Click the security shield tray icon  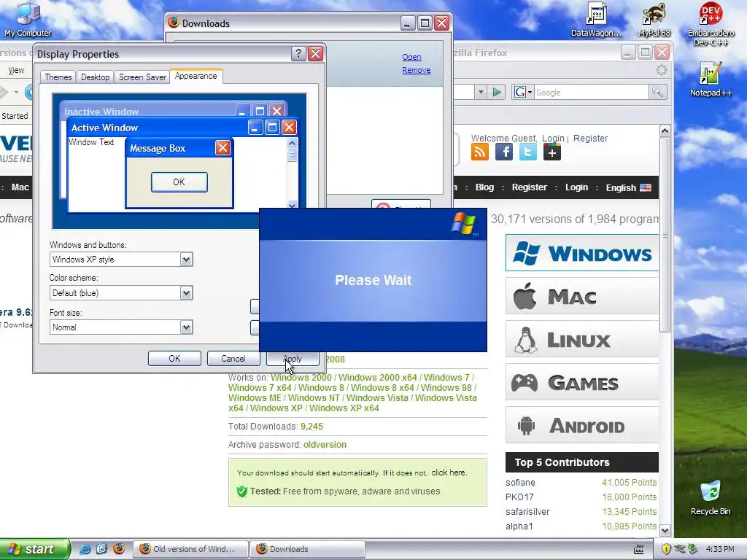[x=665, y=549]
